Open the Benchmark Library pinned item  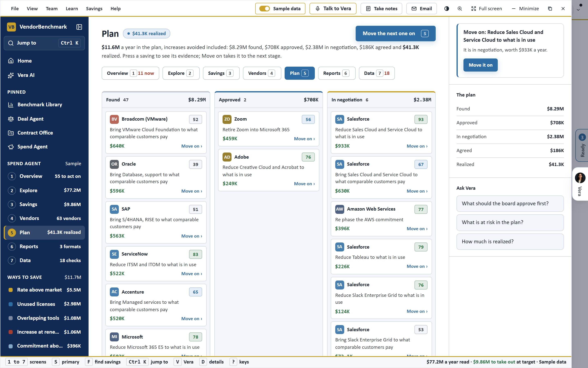pos(44,104)
